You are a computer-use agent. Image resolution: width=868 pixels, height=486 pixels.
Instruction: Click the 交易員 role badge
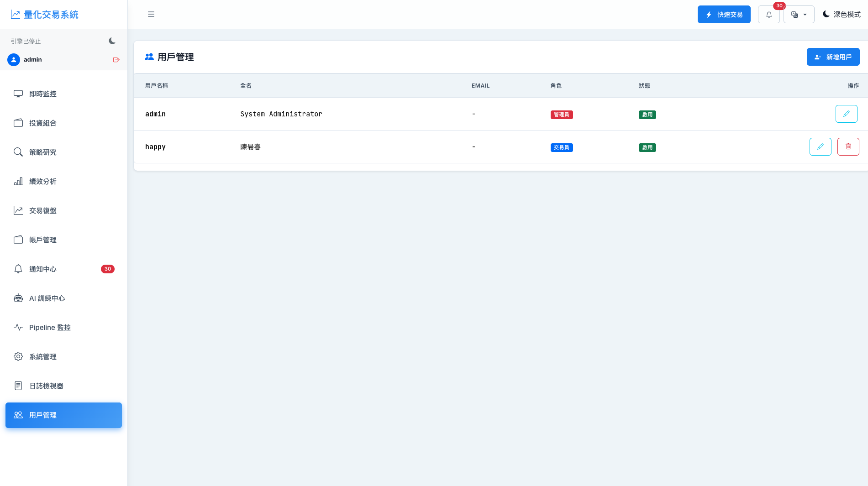562,147
